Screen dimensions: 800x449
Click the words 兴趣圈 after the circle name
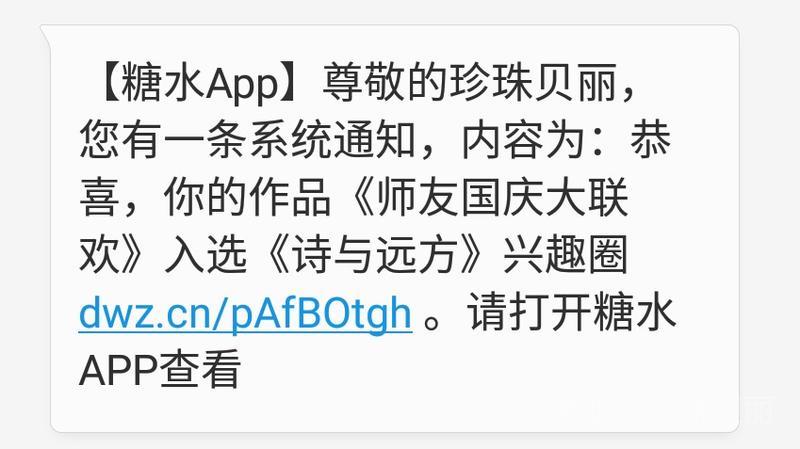click(x=565, y=255)
